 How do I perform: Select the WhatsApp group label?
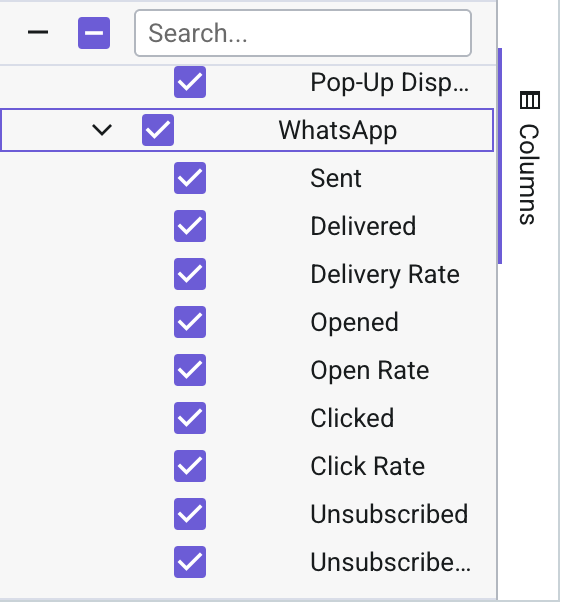[337, 130]
